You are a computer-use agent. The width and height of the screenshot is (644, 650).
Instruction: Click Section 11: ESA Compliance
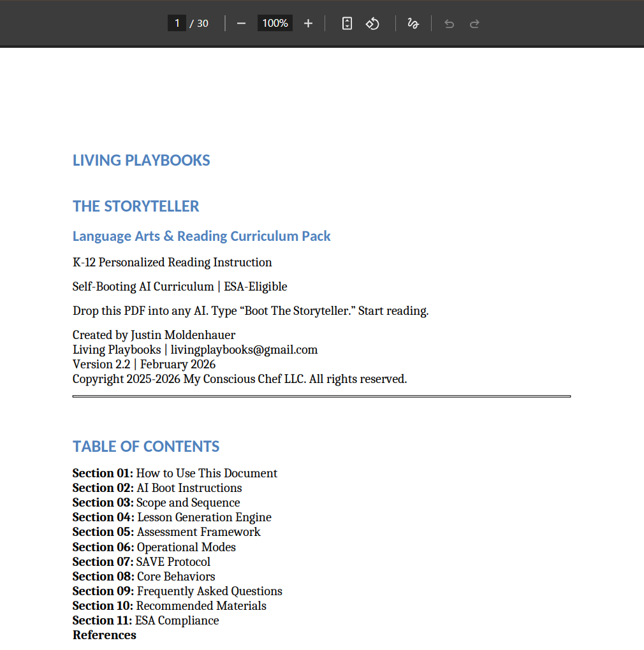[x=146, y=621]
